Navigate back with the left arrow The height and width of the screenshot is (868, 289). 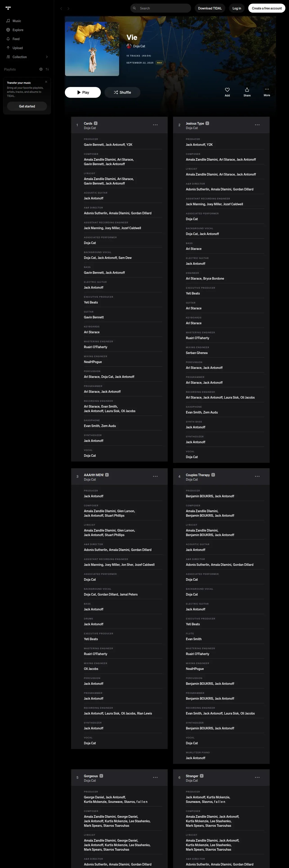click(61, 8)
